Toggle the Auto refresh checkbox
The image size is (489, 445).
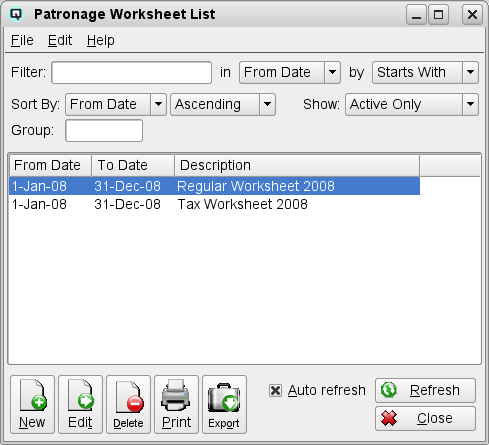[276, 390]
